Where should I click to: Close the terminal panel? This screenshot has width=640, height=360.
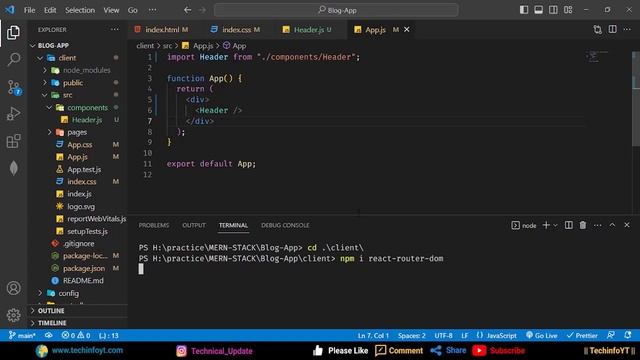627,225
